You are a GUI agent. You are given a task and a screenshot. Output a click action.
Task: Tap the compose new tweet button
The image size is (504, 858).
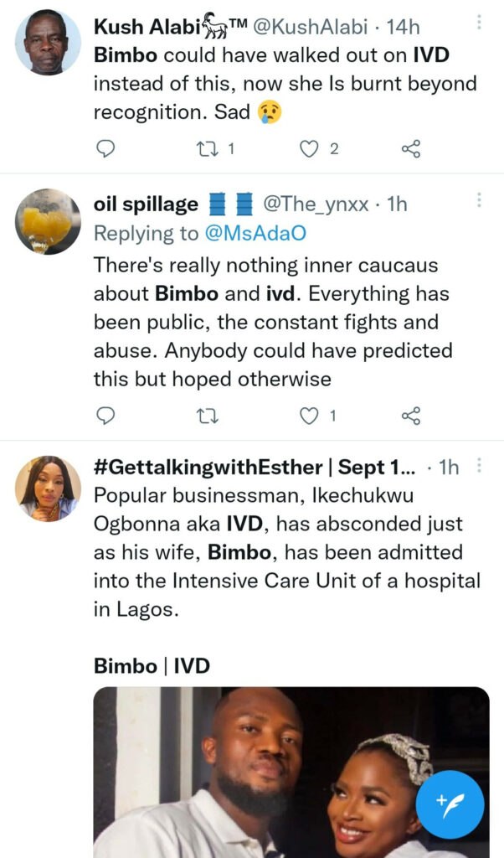pyautogui.click(x=450, y=804)
